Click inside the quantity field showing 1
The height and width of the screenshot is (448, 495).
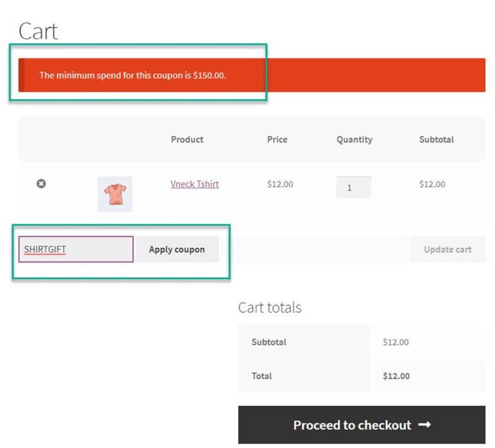[353, 187]
